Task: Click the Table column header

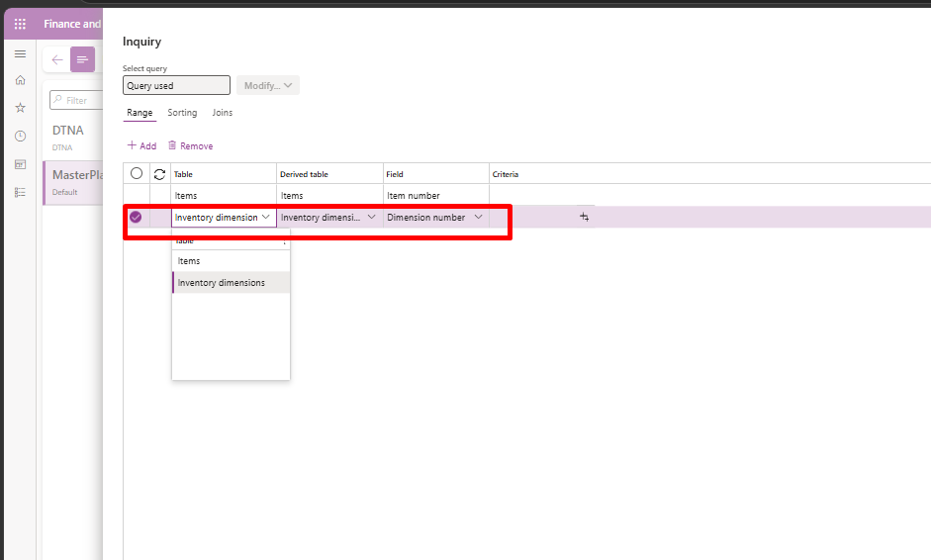Action: 224,174
